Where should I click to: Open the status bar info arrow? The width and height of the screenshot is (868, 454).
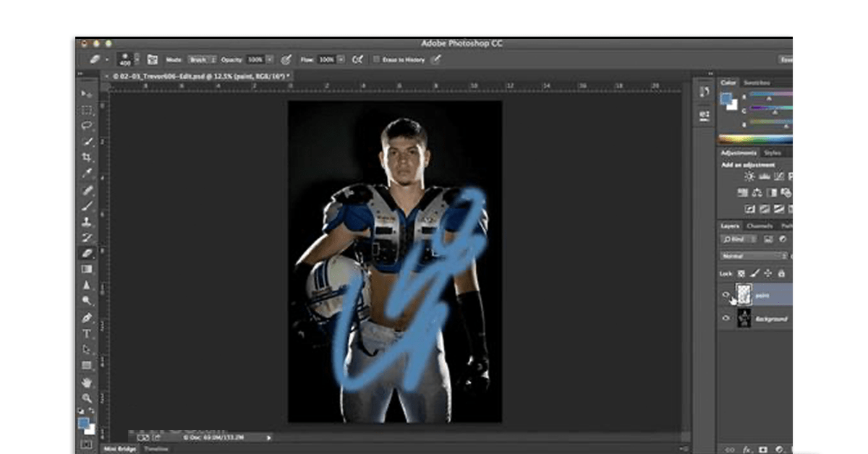point(269,437)
